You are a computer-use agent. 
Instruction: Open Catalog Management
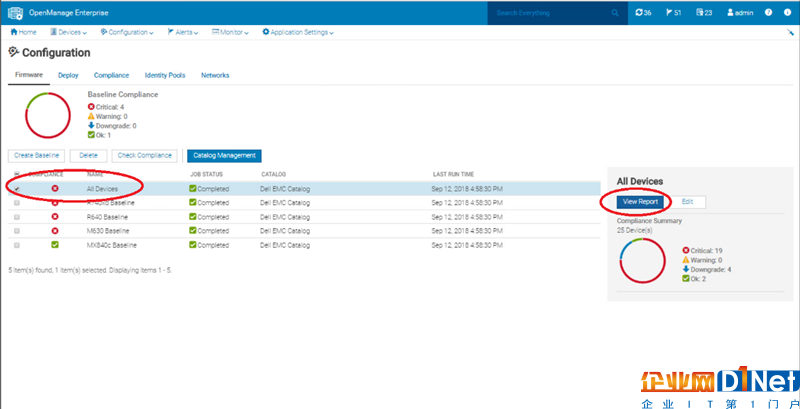point(224,156)
